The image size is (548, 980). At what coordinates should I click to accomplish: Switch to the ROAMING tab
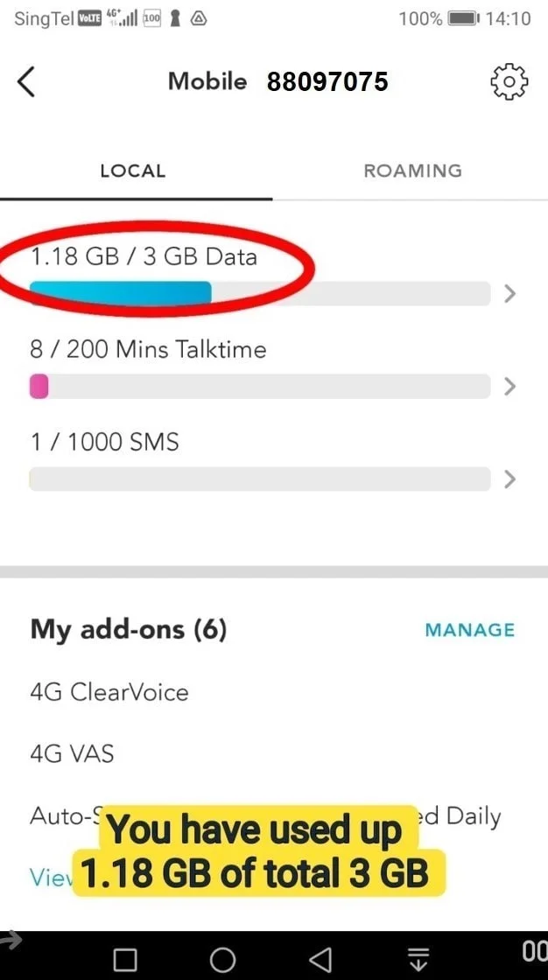[x=412, y=171]
